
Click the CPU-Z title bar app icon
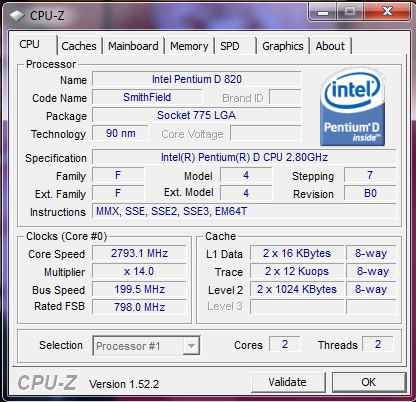pyautogui.click(x=17, y=15)
